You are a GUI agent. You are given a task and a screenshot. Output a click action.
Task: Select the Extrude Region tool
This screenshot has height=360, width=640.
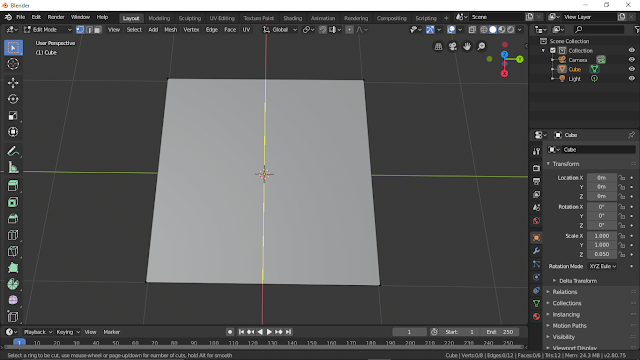click(x=13, y=186)
